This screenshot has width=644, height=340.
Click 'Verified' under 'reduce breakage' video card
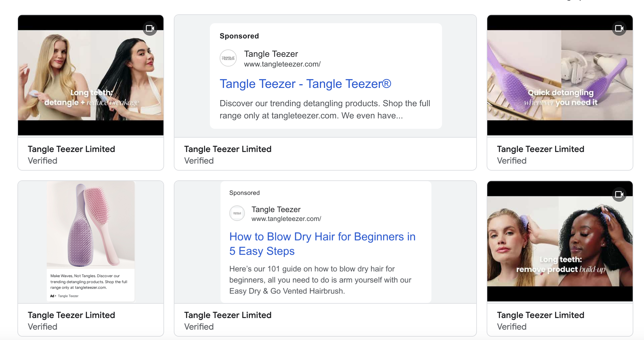click(42, 161)
